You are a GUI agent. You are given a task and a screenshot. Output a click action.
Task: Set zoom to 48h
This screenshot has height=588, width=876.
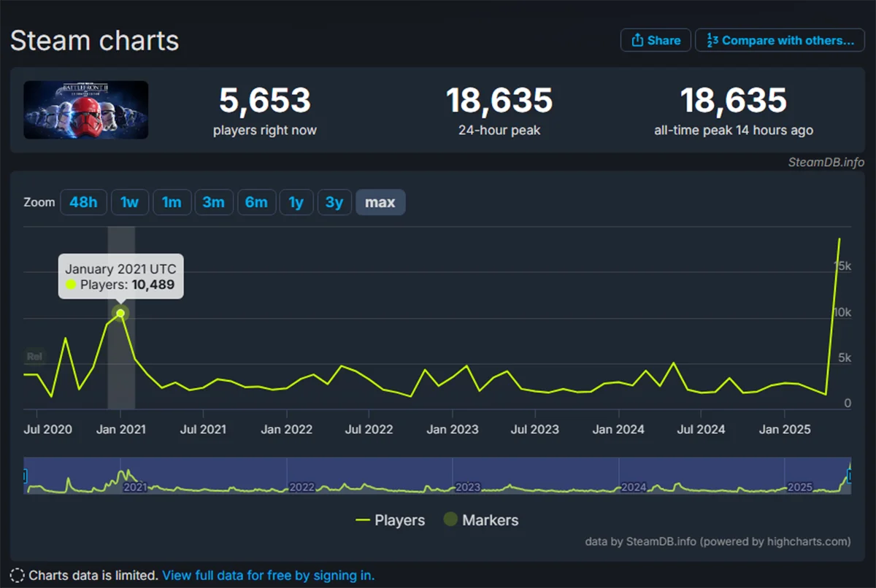pyautogui.click(x=83, y=202)
